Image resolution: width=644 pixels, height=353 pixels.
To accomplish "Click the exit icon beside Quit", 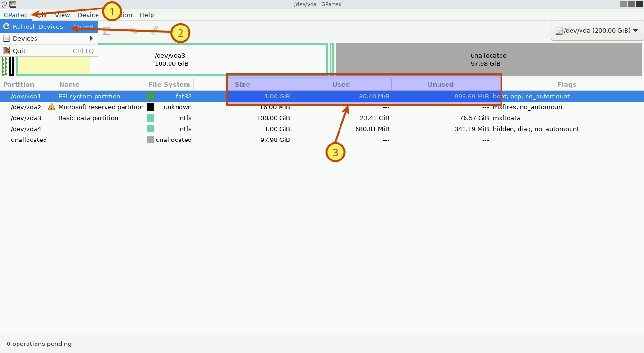I will 7,51.
